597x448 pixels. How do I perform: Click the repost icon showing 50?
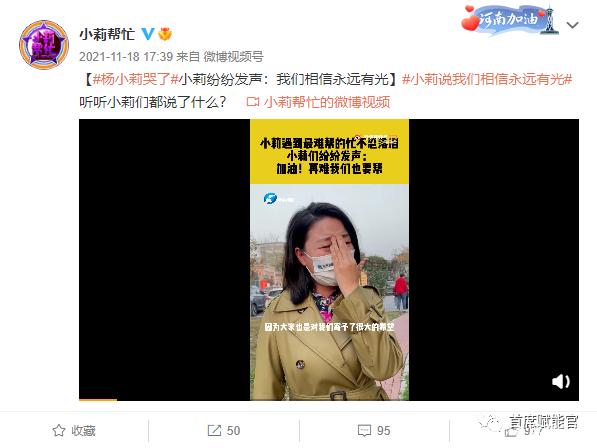point(214,430)
